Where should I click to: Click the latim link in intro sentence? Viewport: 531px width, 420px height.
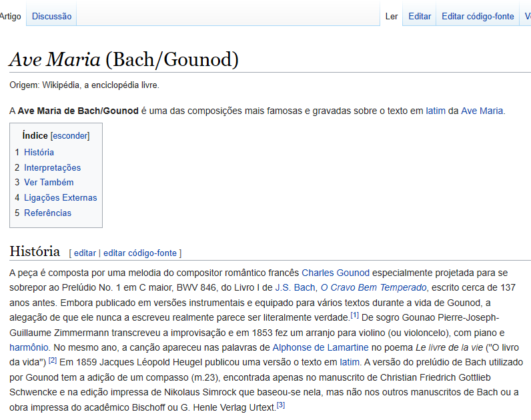click(x=435, y=111)
